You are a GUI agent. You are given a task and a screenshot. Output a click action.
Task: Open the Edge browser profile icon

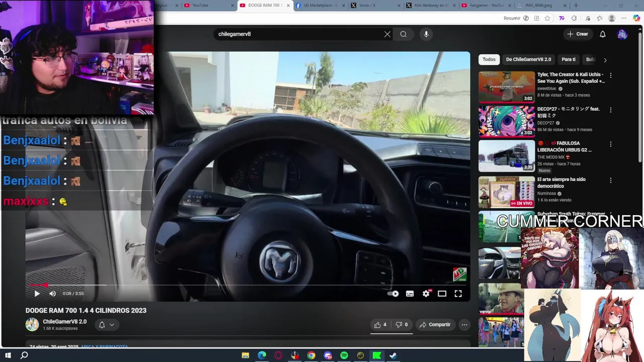tap(612, 18)
